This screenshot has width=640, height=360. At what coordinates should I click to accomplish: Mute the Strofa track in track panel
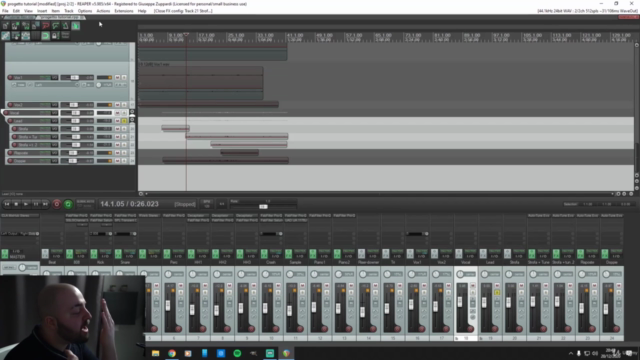[x=118, y=129]
